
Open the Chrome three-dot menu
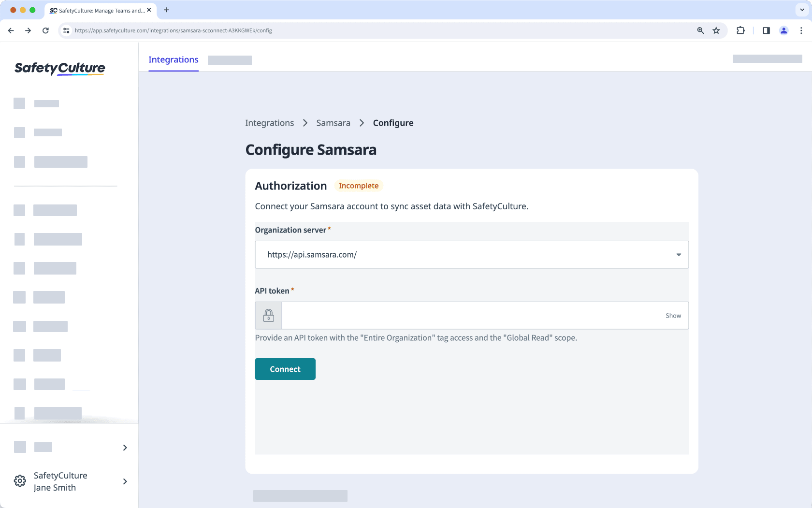click(802, 30)
